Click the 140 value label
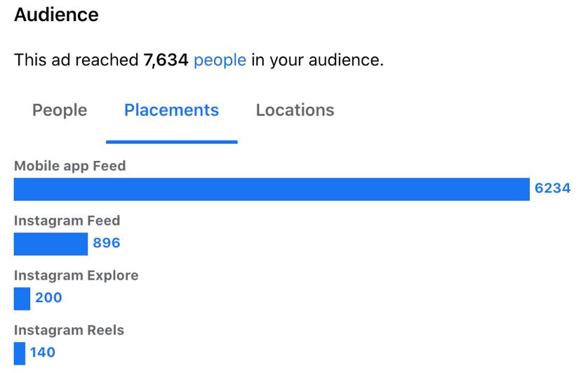 [43, 353]
